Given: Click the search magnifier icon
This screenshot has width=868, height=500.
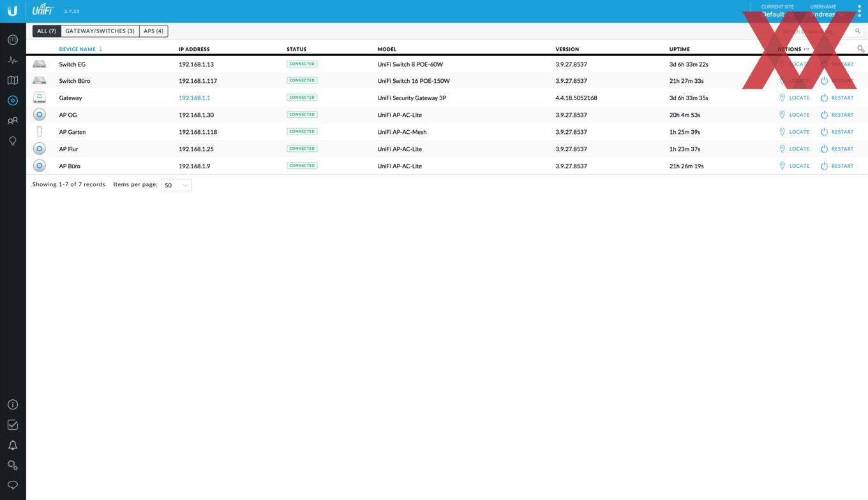Looking at the screenshot, I should pyautogui.click(x=857, y=31).
